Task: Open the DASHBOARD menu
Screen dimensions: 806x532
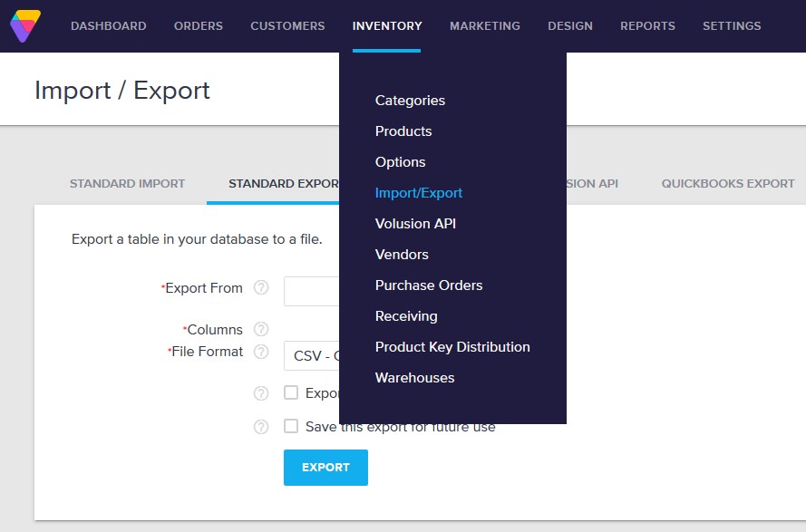Action: pyautogui.click(x=109, y=26)
